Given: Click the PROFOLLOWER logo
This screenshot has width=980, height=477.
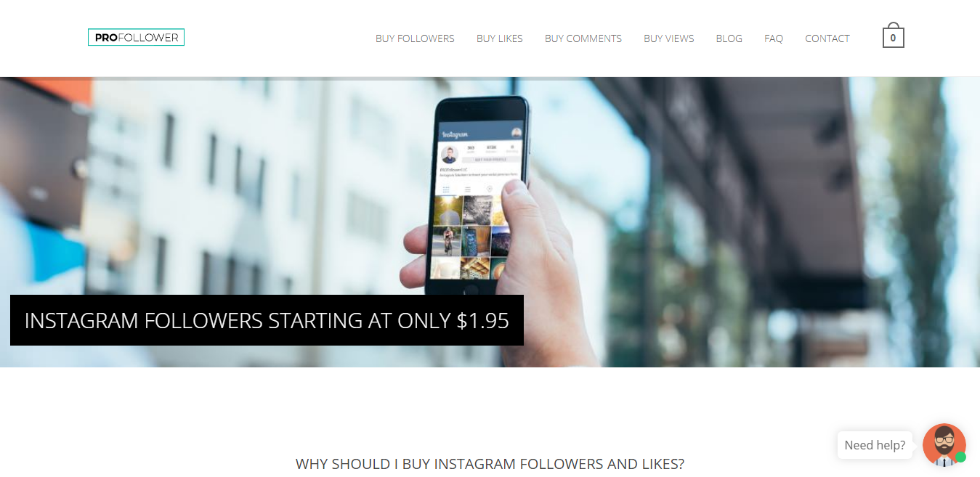Looking at the screenshot, I should click(136, 37).
